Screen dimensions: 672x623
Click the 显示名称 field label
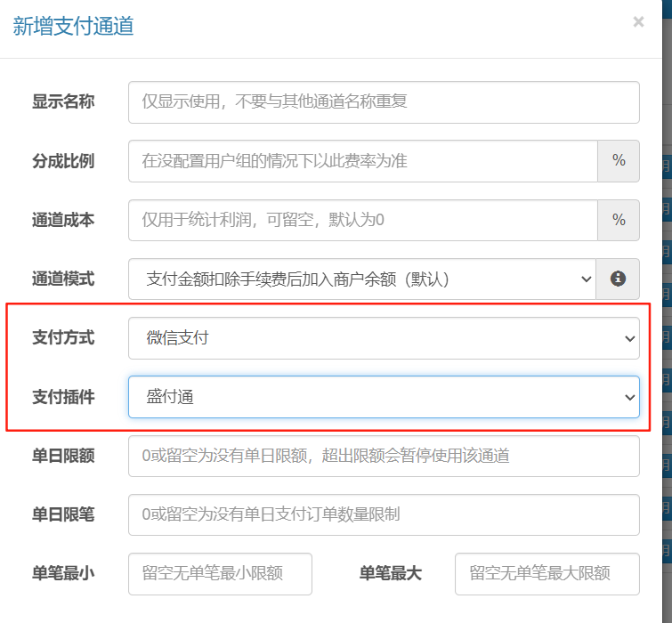pos(63,102)
